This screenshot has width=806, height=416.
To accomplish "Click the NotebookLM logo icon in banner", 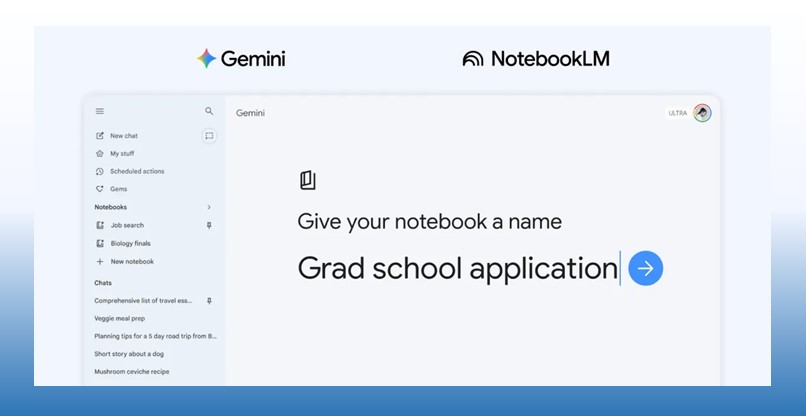I will (x=473, y=59).
